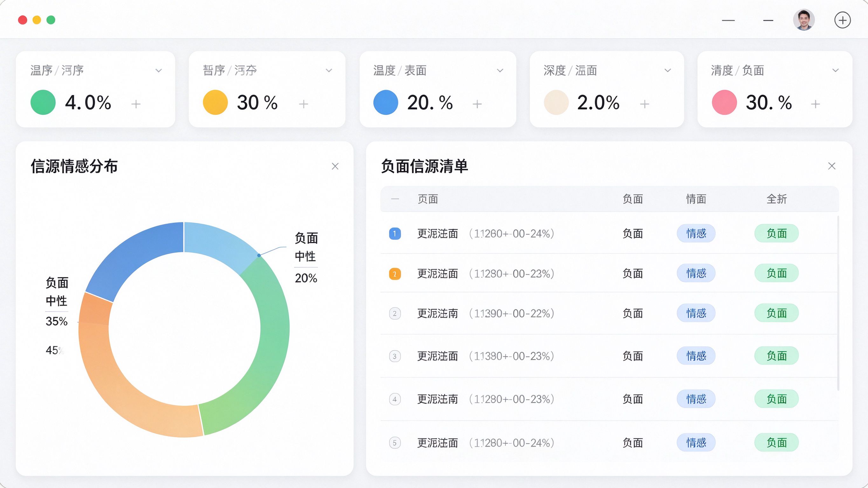868x488 pixels.
Task: Click the second dash icon next to the avatar
Action: pos(768,21)
